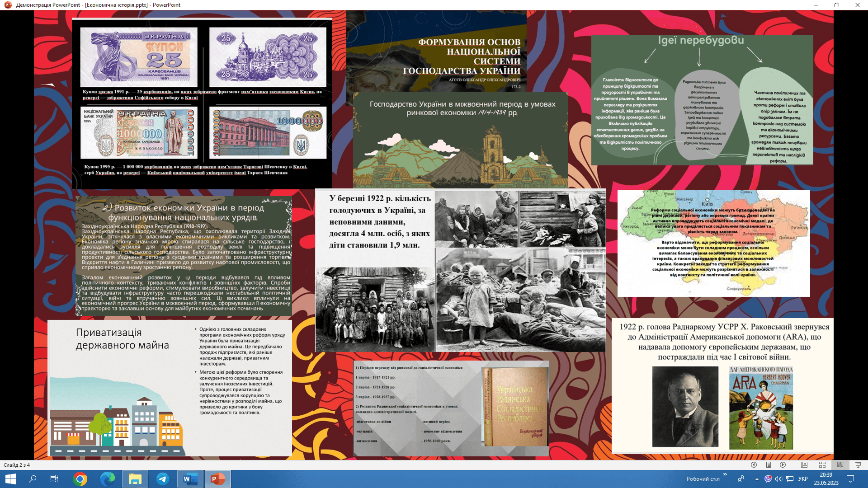868x488 pixels.
Task: Open the УКР language input switcher
Action: point(803,479)
